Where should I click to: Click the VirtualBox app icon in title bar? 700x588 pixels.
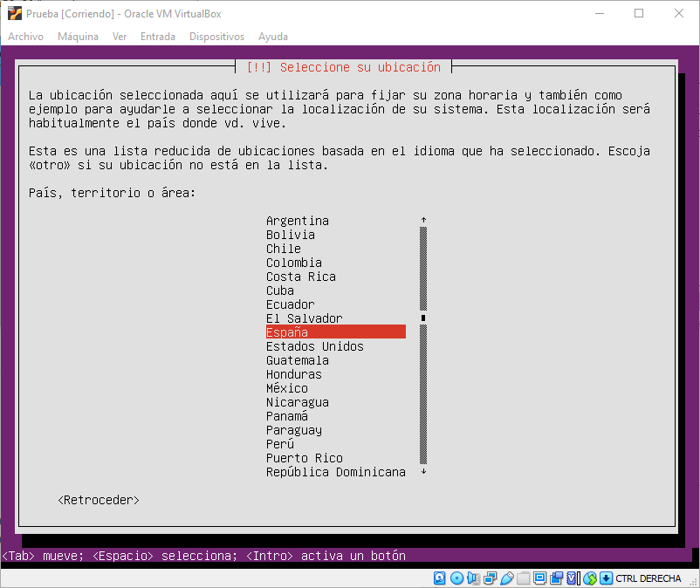point(14,13)
